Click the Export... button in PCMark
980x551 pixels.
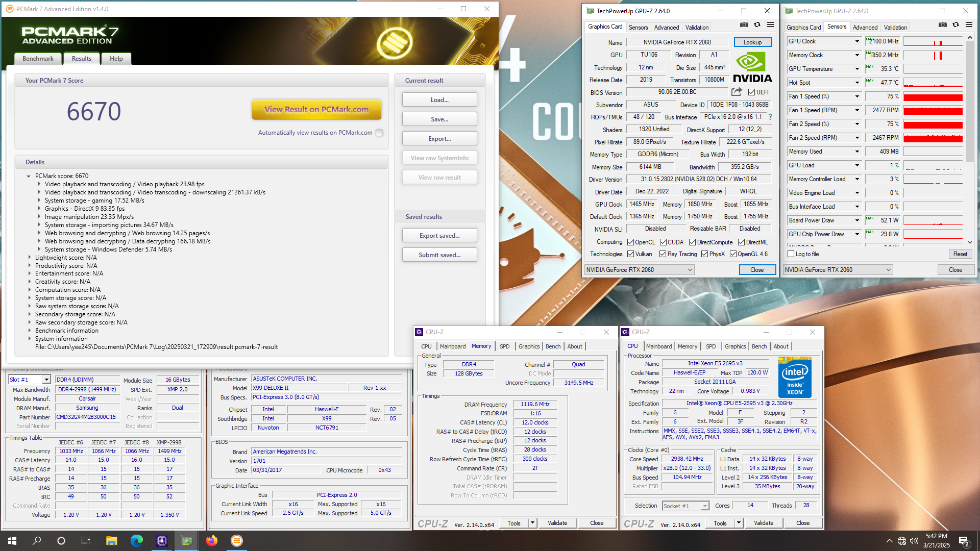coord(439,139)
